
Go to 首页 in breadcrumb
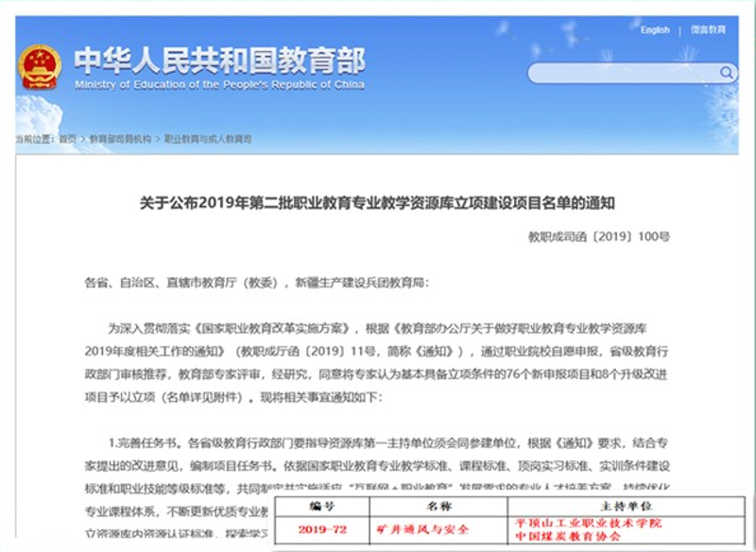click(x=67, y=139)
